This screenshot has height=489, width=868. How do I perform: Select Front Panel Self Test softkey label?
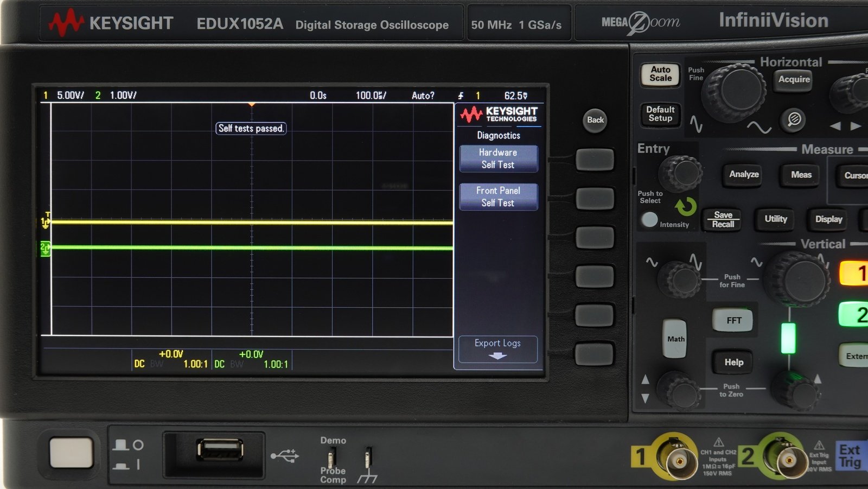[498, 196]
